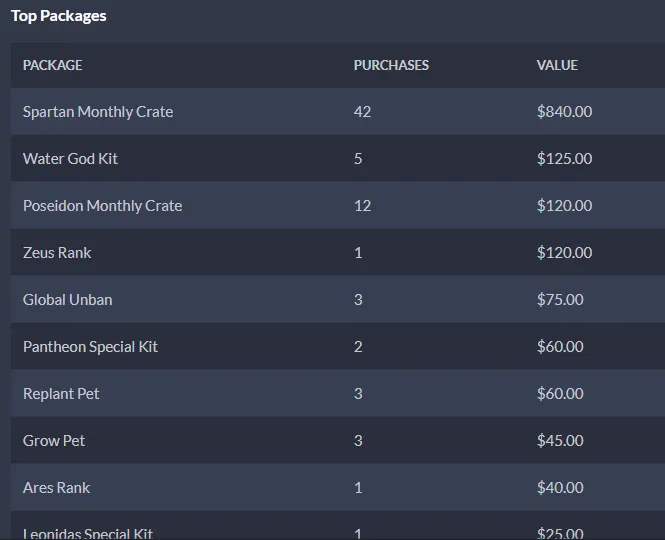Select Poseidon Monthly Crate package
This screenshot has height=540, width=665.
102,206
